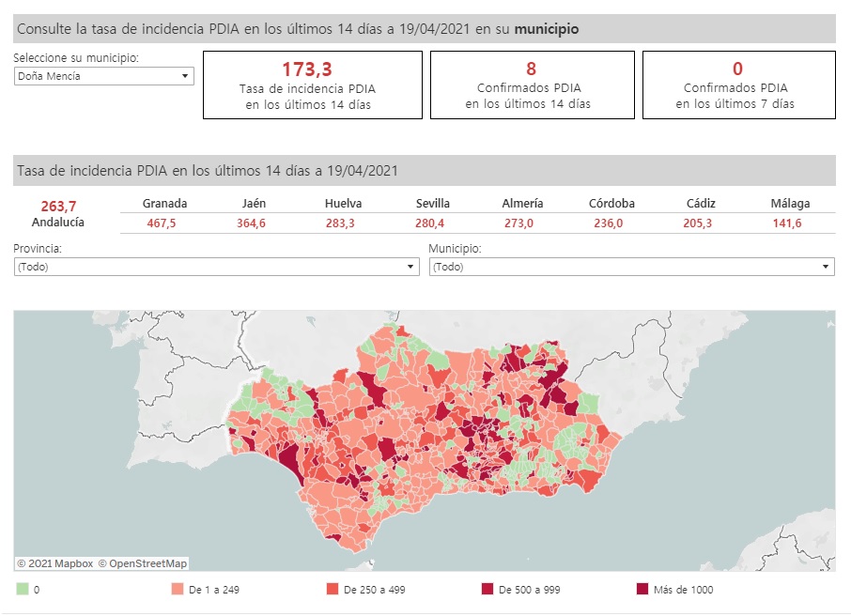851x616 pixels.
Task: Select the Huelva province column header
Action: click(x=343, y=204)
